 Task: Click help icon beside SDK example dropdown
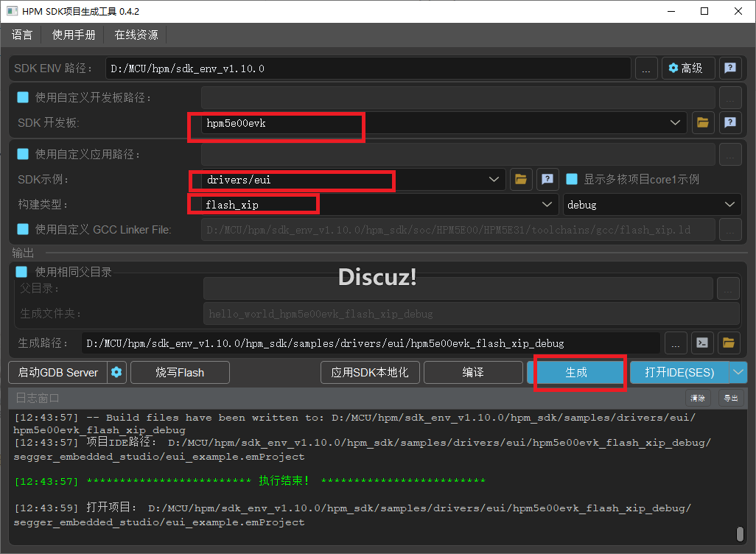coord(547,179)
